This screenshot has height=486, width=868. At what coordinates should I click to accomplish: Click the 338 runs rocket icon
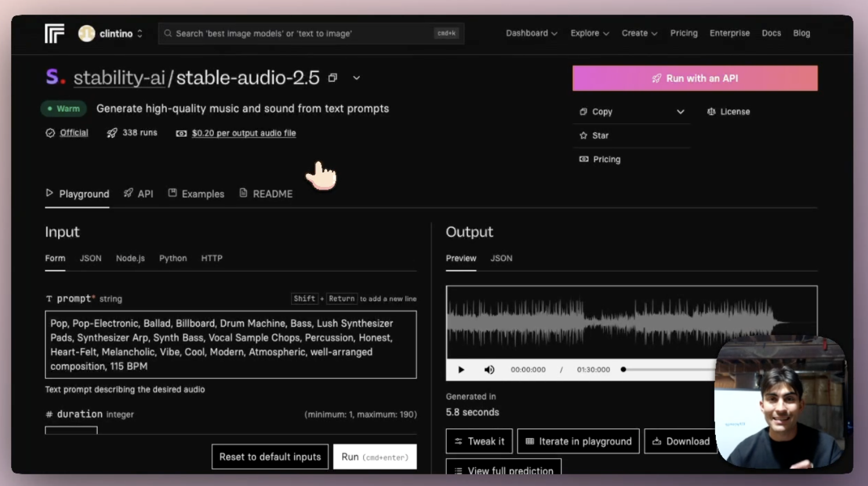[112, 133]
